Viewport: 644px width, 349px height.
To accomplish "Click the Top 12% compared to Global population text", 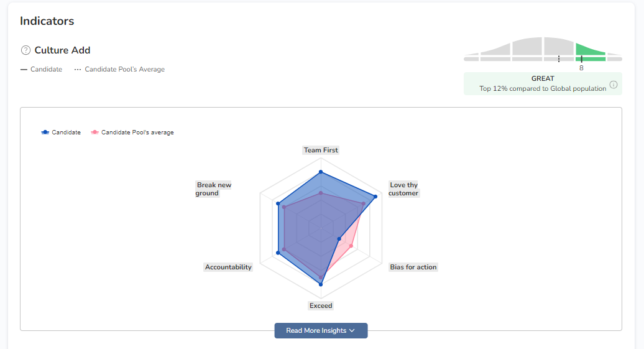I will [x=543, y=88].
